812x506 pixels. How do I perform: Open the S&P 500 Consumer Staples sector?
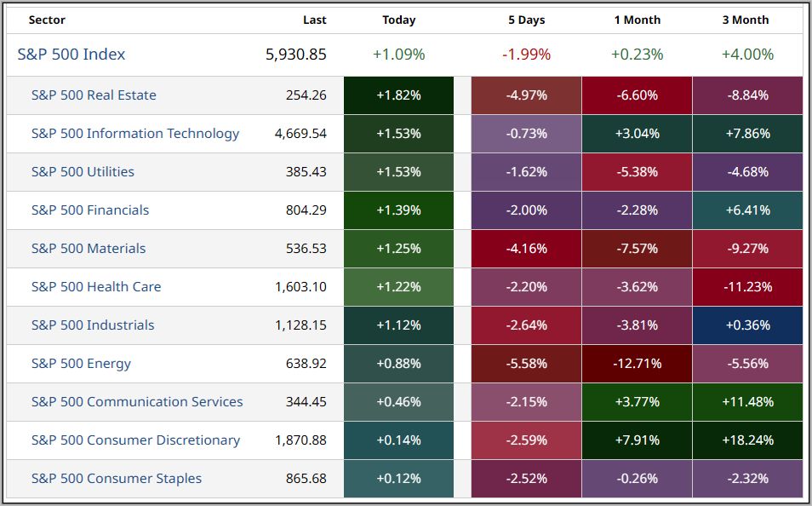[117, 479]
